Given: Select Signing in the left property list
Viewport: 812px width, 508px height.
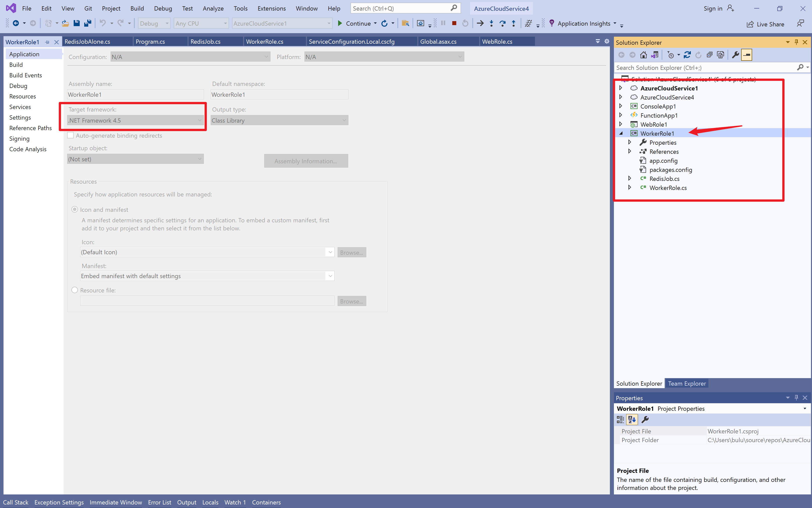Looking at the screenshot, I should pos(20,138).
